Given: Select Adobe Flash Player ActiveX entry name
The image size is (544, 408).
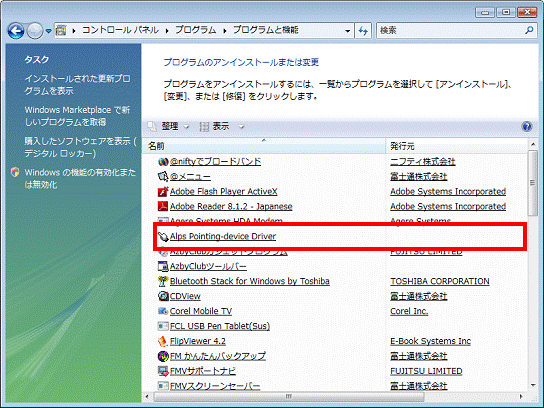Looking at the screenshot, I should pyautogui.click(x=224, y=192).
